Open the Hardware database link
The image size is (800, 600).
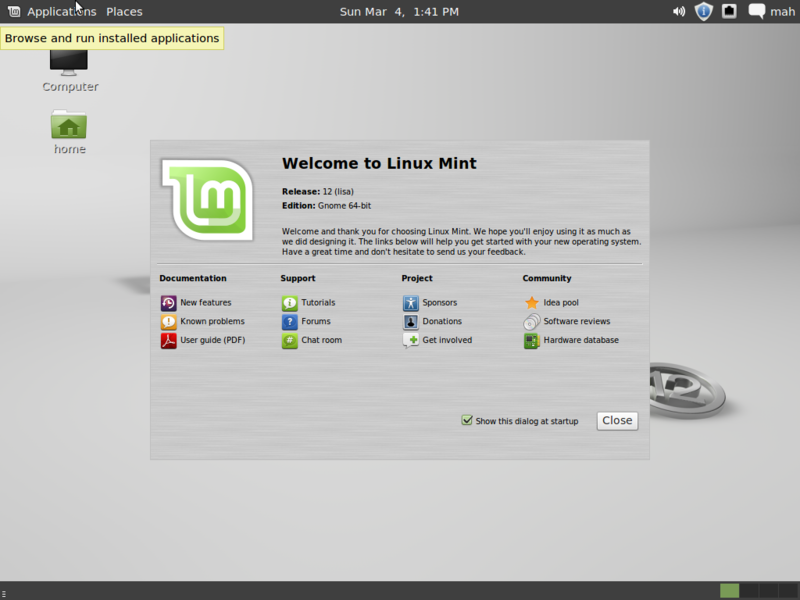click(581, 340)
